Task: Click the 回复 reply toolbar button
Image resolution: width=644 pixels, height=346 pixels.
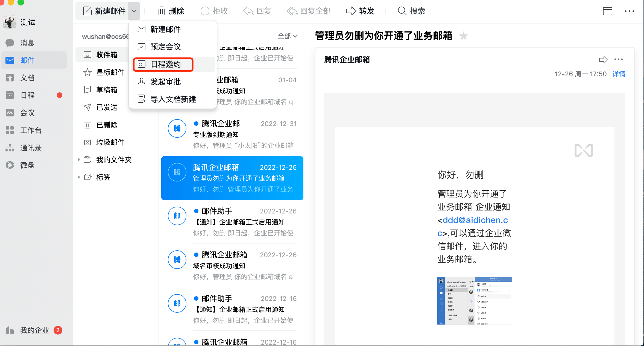Action: 257,11
